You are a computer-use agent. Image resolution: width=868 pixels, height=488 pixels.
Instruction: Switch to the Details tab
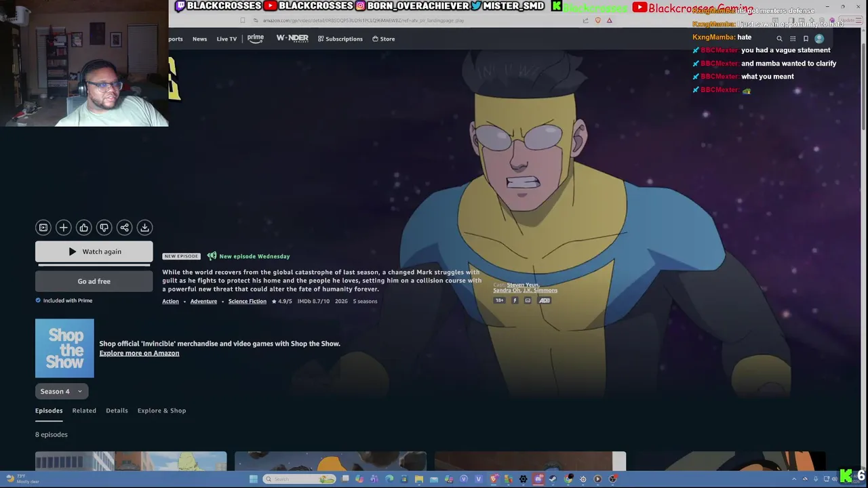point(117,411)
